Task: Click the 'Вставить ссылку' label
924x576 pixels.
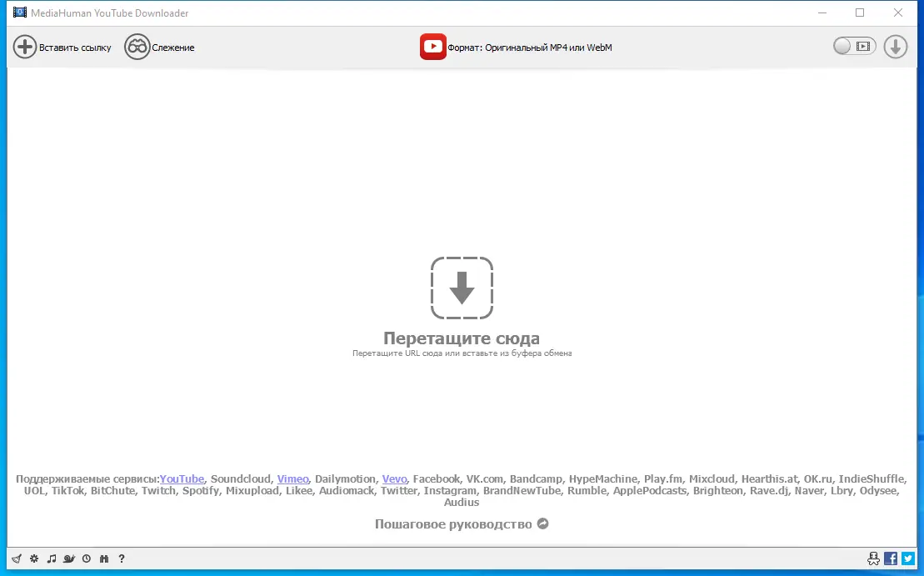Action: click(x=75, y=48)
